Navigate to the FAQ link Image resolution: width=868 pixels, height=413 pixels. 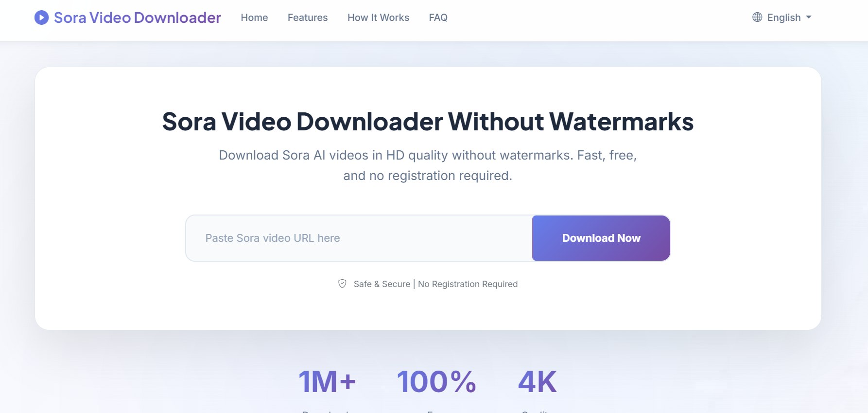tap(438, 18)
